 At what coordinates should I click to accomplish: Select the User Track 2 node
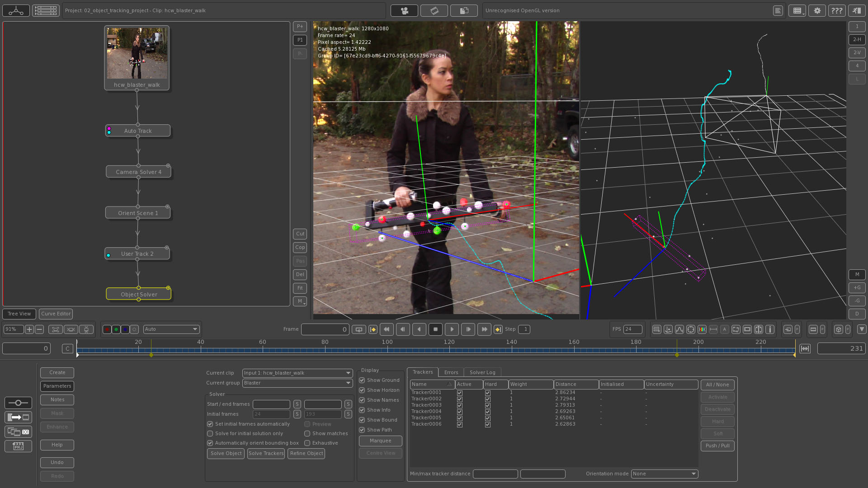(x=137, y=253)
